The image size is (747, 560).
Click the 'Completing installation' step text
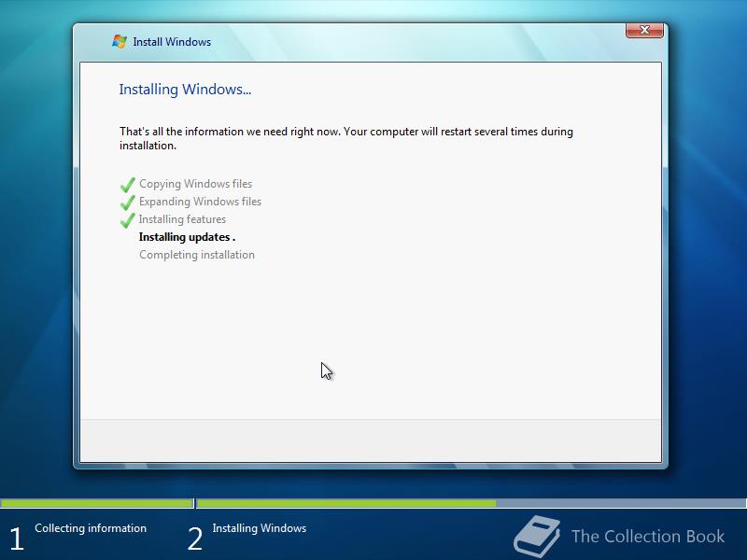click(197, 255)
